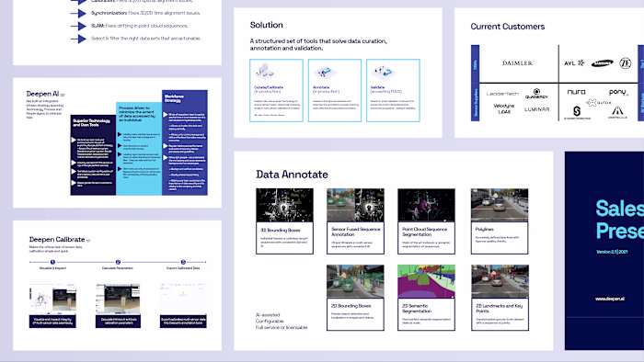Click the Full service or licensable text
This screenshot has width=644, height=362.
point(282,328)
